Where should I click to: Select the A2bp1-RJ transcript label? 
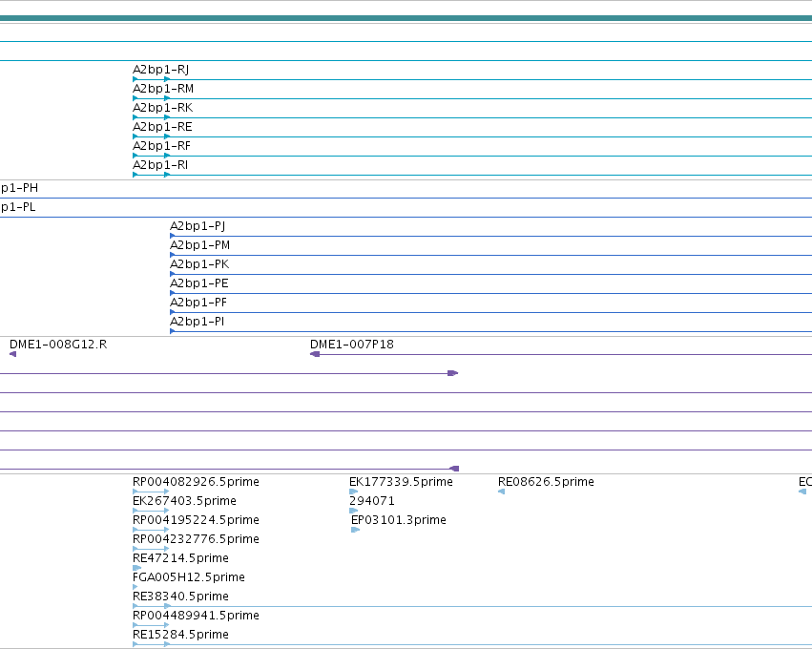[x=160, y=70]
